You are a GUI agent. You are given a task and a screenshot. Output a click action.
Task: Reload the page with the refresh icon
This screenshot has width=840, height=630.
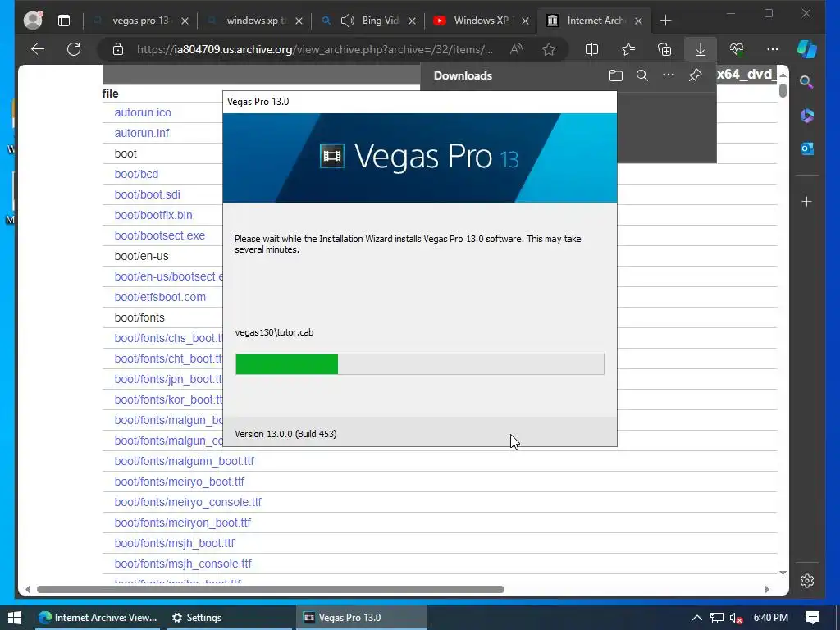(x=74, y=49)
